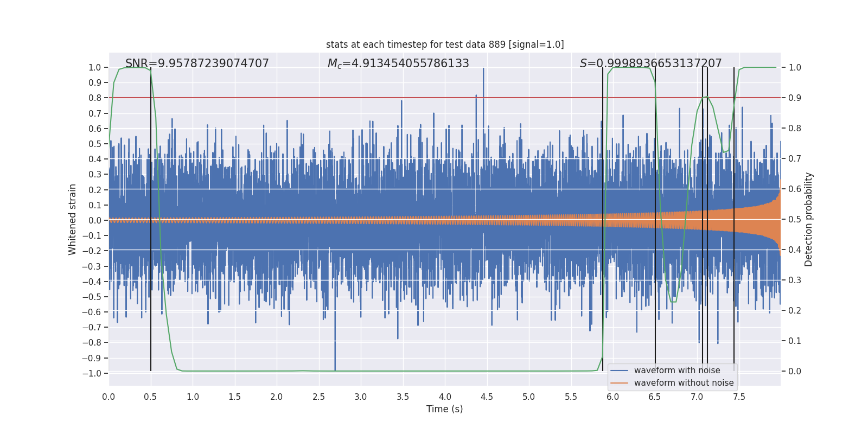Click the 0.0 tick on the Whitened strain axis
The image size is (868, 434).
(x=95, y=220)
